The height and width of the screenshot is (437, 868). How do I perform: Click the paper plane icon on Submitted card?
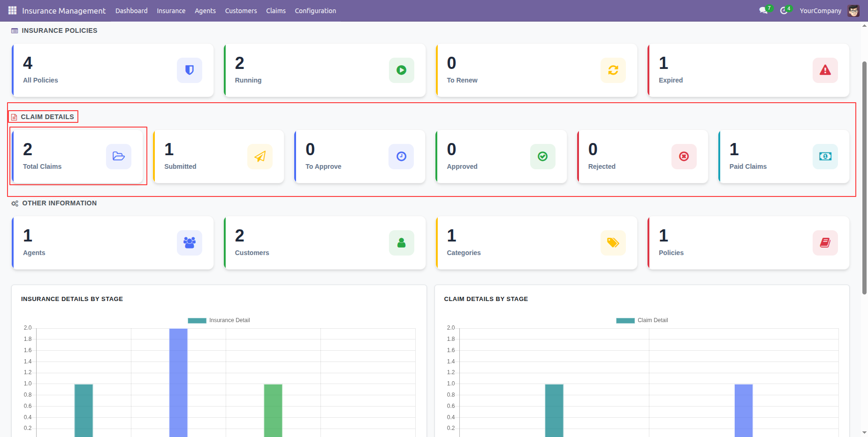pos(260,157)
